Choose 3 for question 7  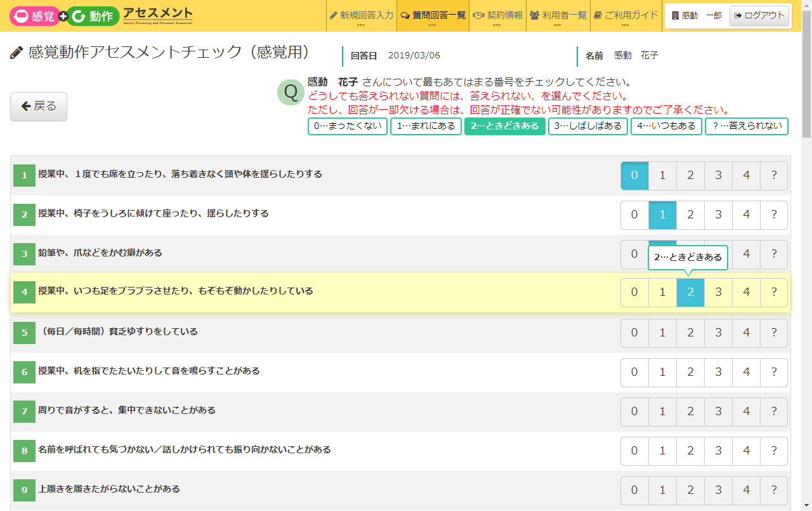click(718, 412)
